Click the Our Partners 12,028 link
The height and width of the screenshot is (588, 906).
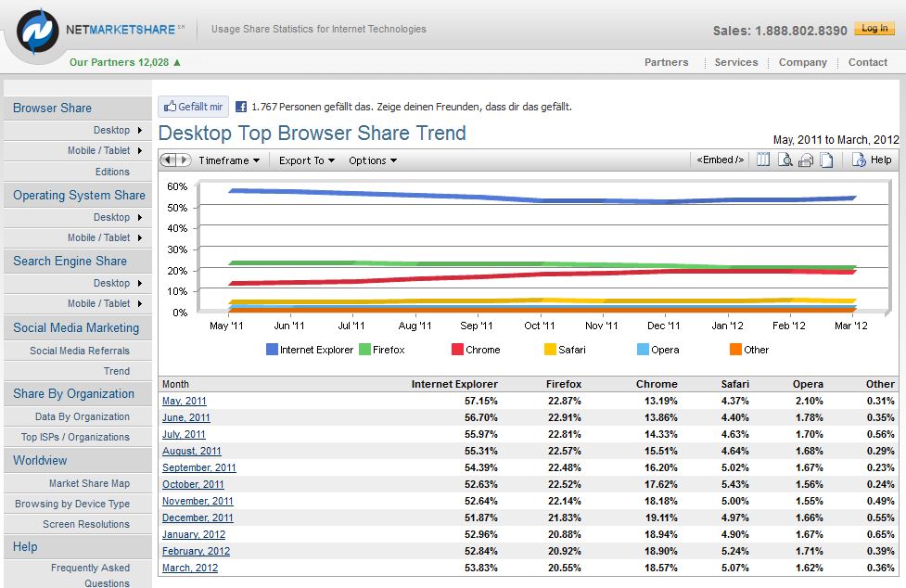tap(119, 62)
